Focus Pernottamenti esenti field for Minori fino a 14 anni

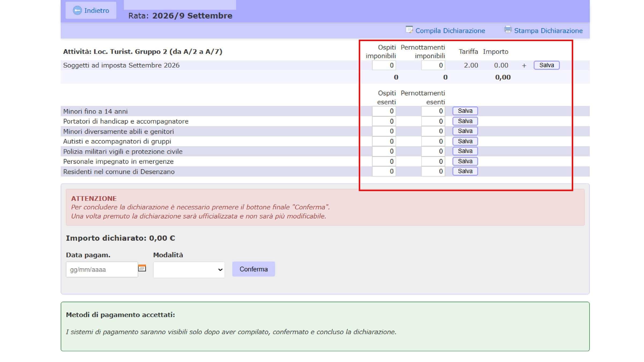pyautogui.click(x=433, y=111)
